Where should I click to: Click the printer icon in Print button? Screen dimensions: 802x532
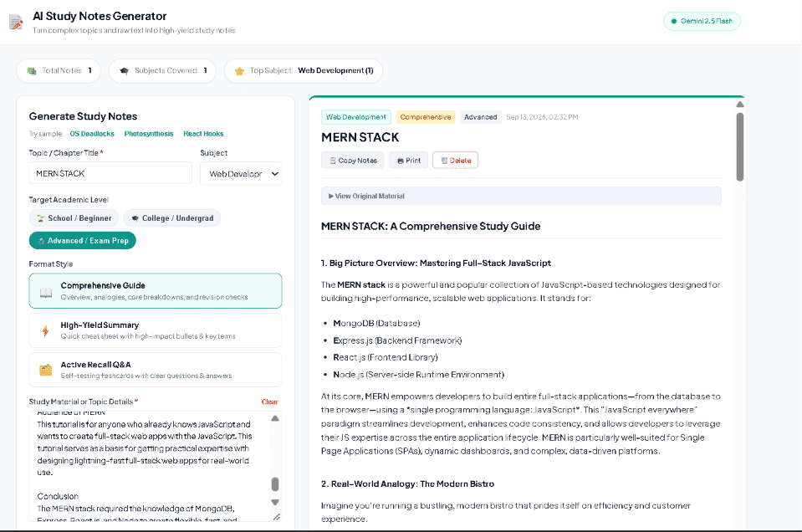pyautogui.click(x=401, y=161)
